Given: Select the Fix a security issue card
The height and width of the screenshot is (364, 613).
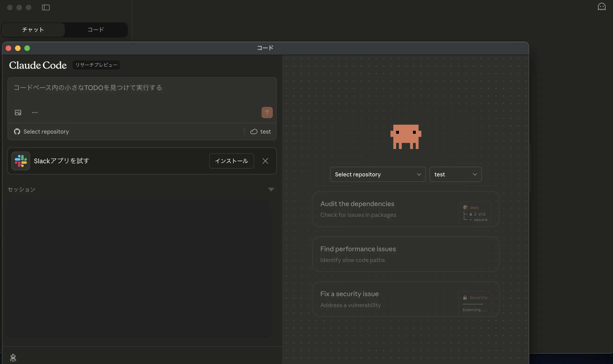Looking at the screenshot, I should coord(405,299).
